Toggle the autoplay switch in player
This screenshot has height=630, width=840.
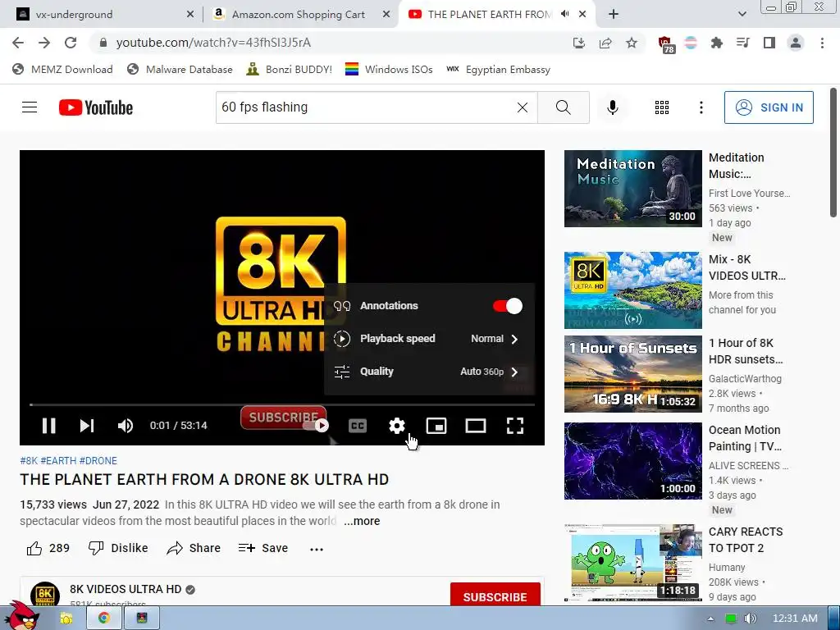click(x=316, y=426)
